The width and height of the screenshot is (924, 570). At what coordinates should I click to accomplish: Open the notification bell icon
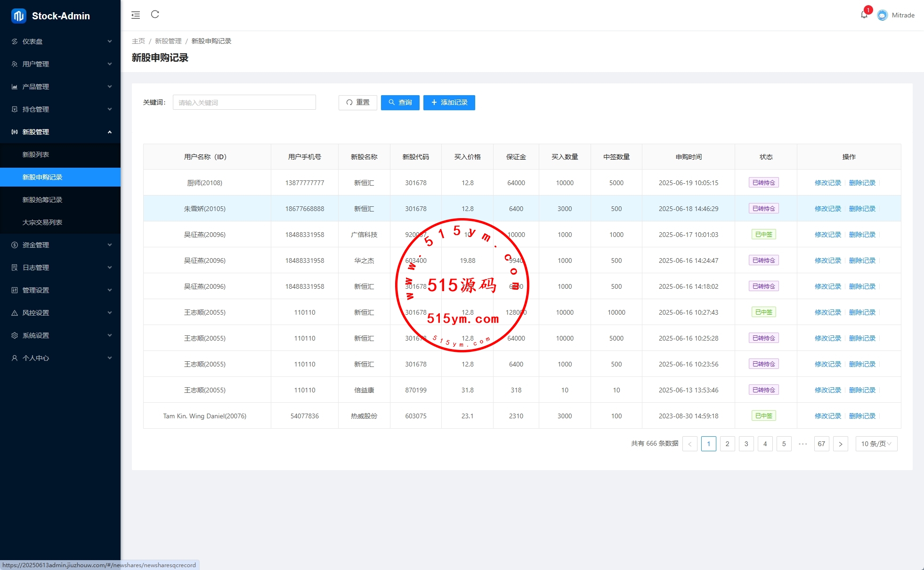coord(864,15)
